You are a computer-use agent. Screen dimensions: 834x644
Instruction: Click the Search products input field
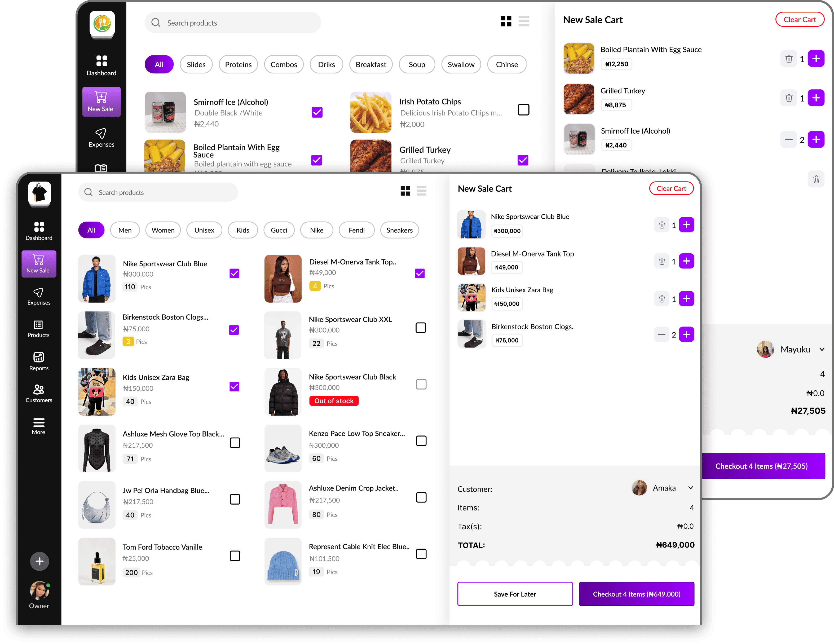coord(158,192)
